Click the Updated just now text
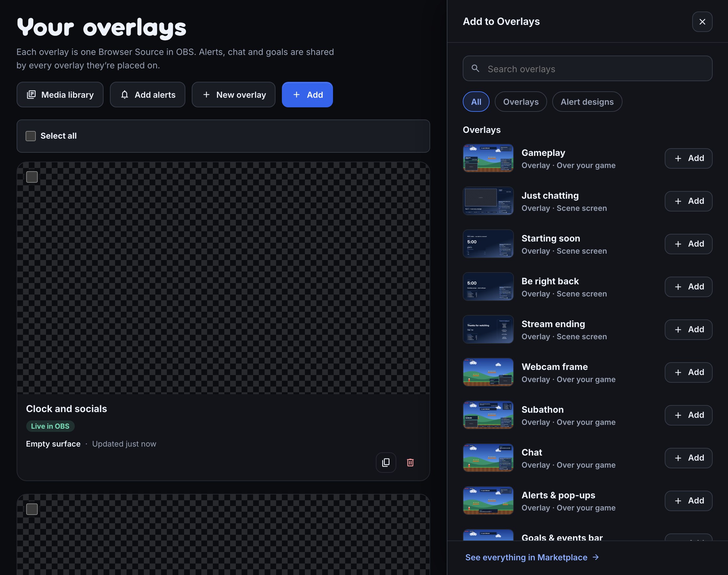Viewport: 728px width, 575px height. point(124,444)
